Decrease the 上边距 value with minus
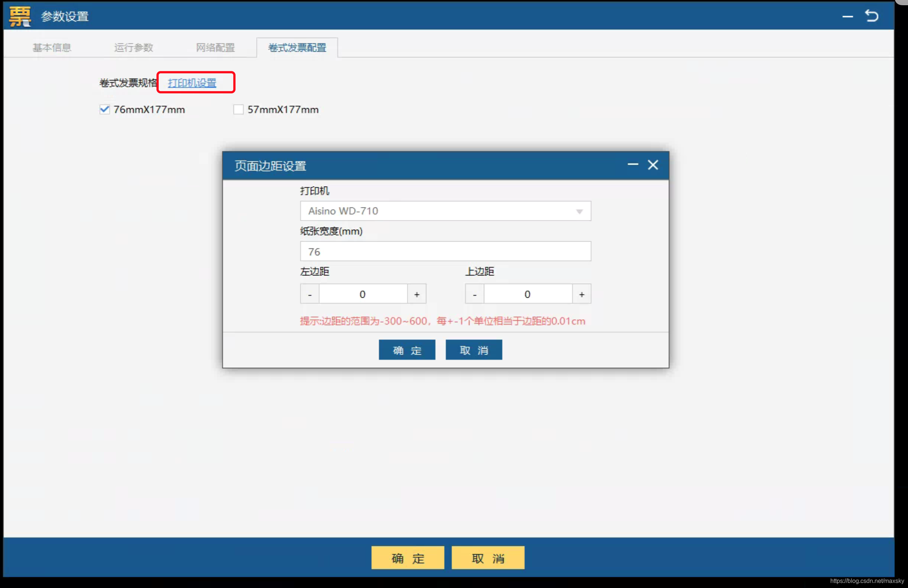Viewport: 908px width, 588px height. (x=474, y=294)
